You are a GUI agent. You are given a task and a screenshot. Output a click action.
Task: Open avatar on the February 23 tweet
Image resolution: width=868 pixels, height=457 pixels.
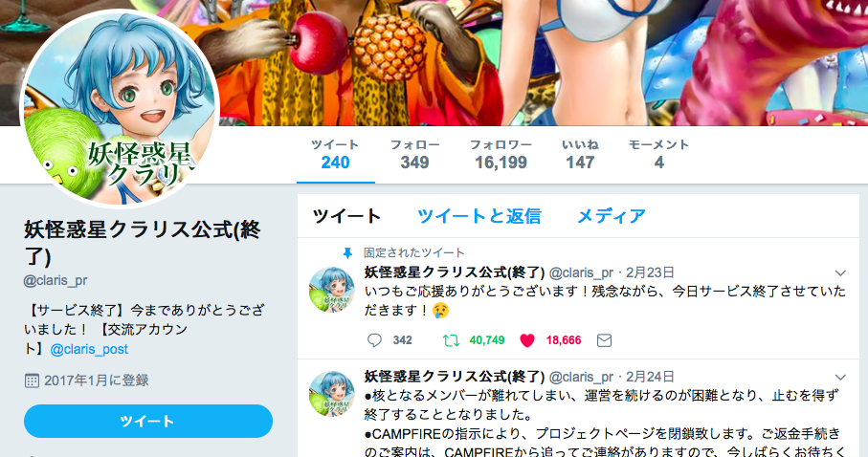click(331, 290)
